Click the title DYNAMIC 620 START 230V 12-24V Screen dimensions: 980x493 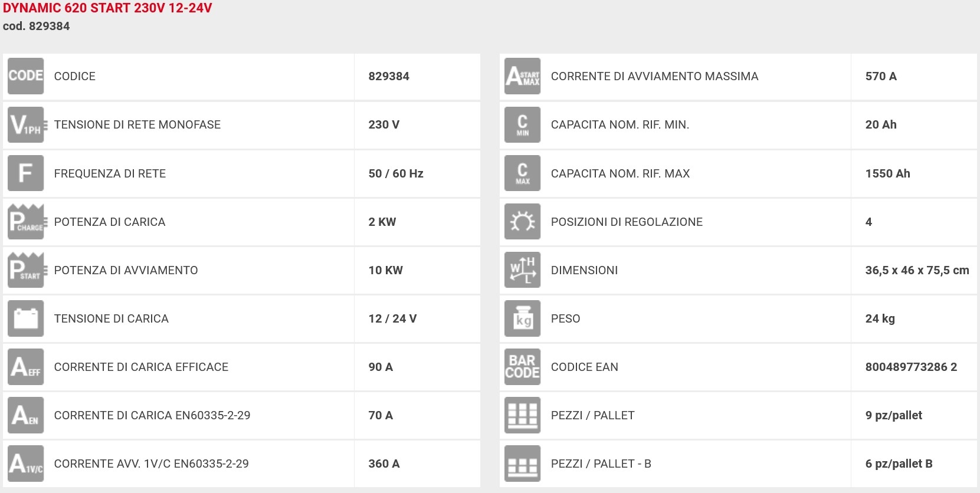click(x=107, y=8)
